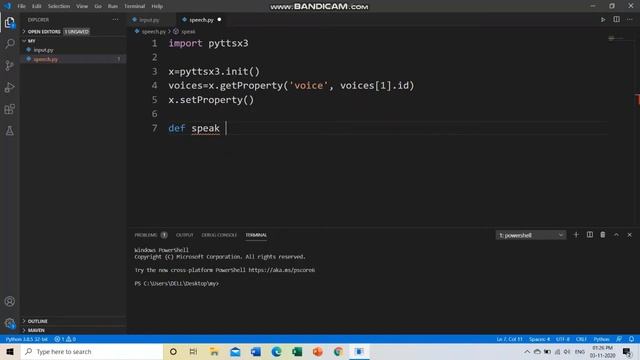Change the UTF-8 encoding setting
640x360 pixels.
pos(562,339)
